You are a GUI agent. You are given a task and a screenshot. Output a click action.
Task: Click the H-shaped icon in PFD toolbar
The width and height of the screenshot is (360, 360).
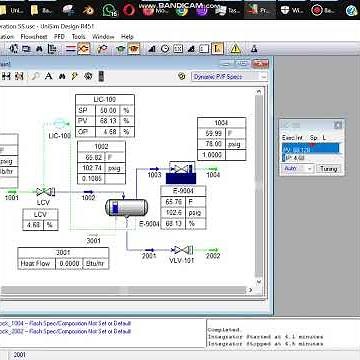click(6, 76)
